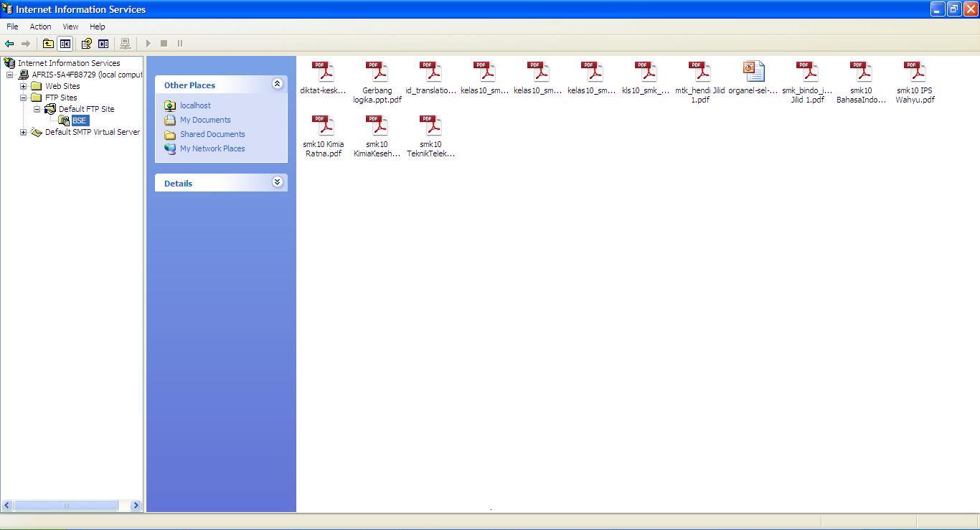Toggle Show/Hide Console Tree toolbar icon
This screenshot has height=530, width=980.
[65, 44]
